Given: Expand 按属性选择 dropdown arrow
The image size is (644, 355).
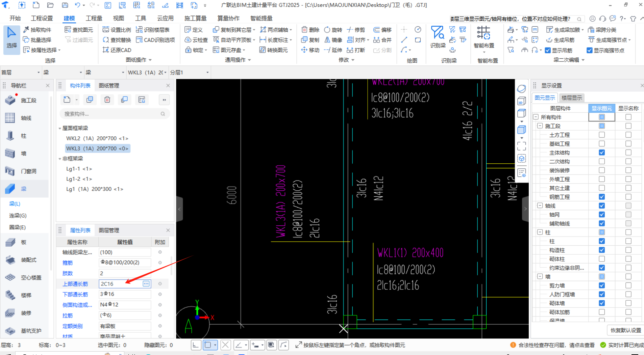Looking at the screenshot, I should pos(59,50).
